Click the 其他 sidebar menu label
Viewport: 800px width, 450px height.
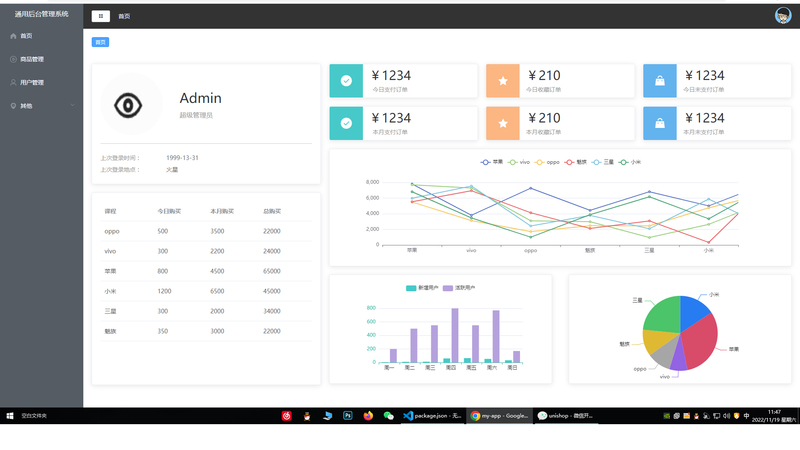[x=26, y=106]
